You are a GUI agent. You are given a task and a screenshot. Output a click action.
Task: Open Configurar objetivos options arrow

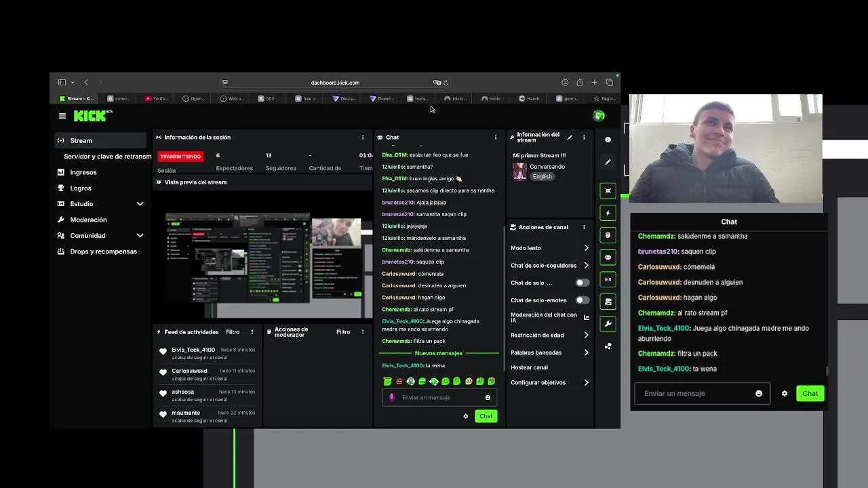tap(586, 382)
